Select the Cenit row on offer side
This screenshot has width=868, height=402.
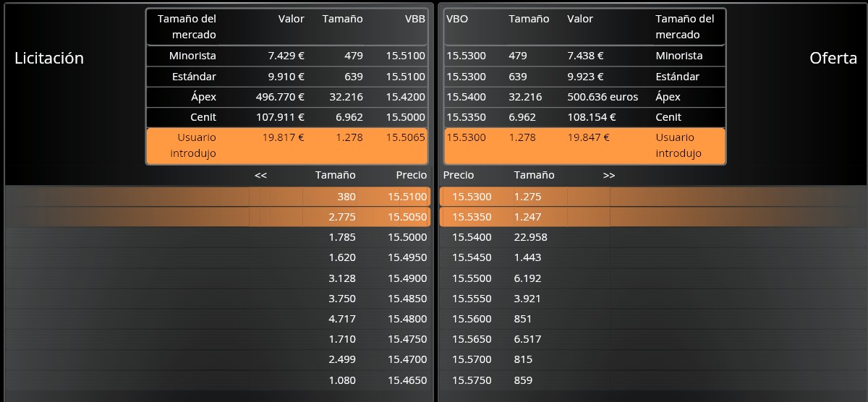(584, 116)
